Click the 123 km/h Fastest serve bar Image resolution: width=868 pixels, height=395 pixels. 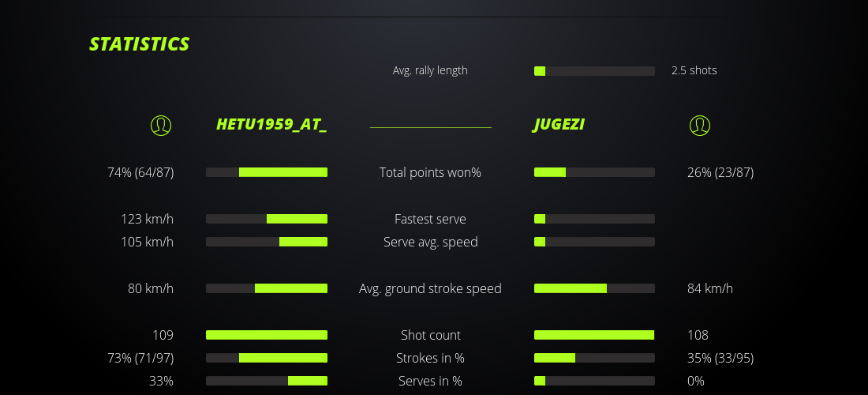point(267,219)
